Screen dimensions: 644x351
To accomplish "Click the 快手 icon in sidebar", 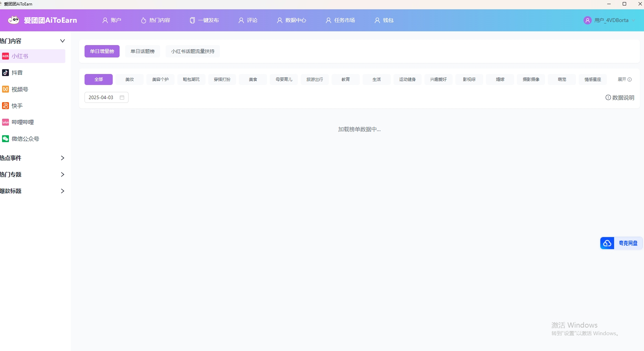I will click(5, 106).
